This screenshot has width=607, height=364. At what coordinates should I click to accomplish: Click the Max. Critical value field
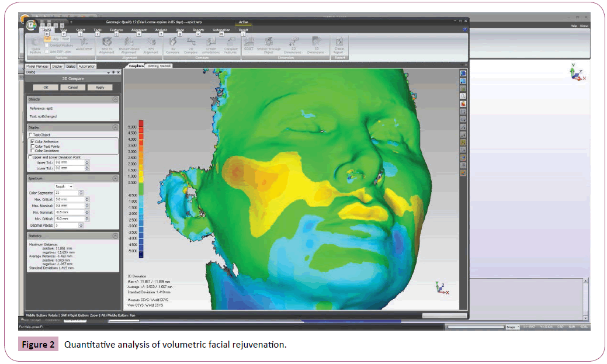[x=69, y=199]
